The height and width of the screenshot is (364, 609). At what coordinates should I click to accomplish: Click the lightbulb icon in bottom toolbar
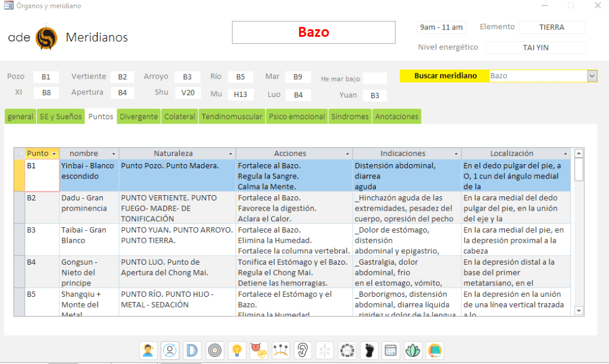point(237,350)
